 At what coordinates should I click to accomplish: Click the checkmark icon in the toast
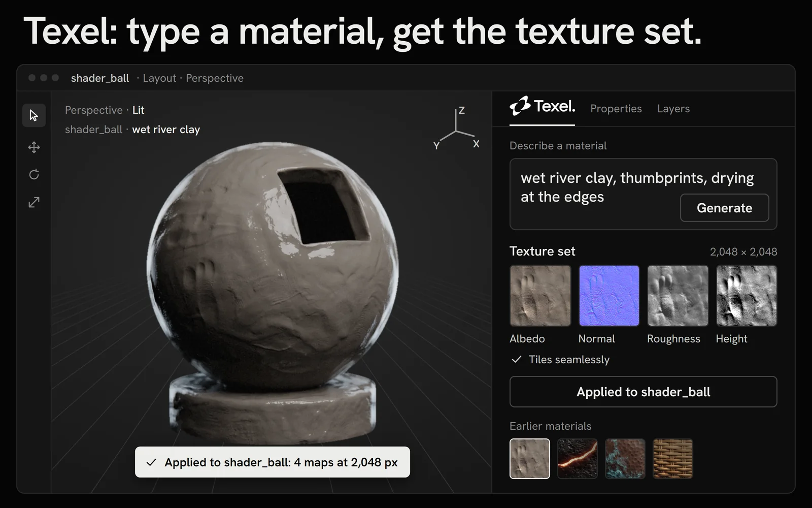pos(151,462)
